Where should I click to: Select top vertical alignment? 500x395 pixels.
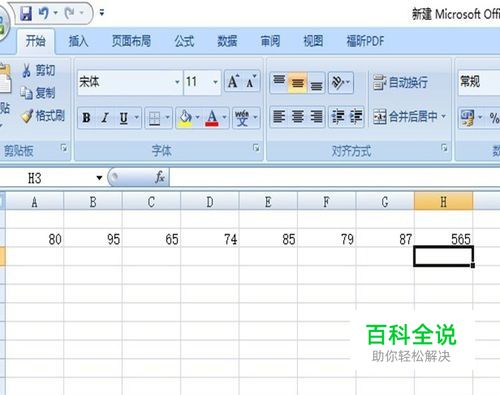click(279, 82)
